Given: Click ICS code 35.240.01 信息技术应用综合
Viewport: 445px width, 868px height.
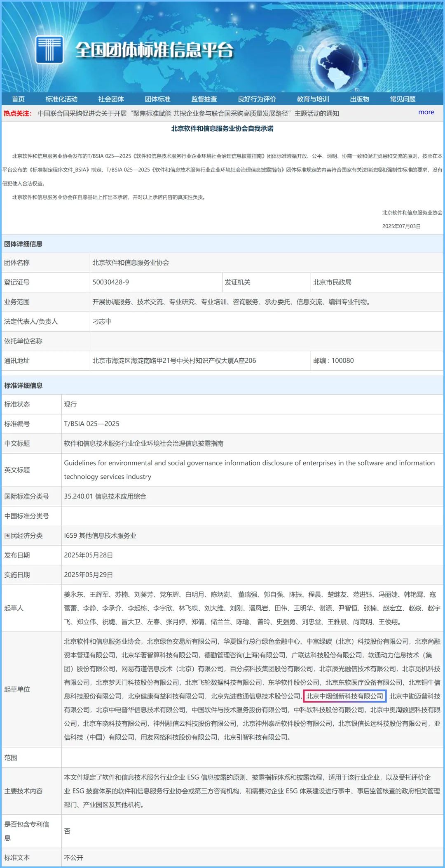Looking at the screenshot, I should pos(105,496).
